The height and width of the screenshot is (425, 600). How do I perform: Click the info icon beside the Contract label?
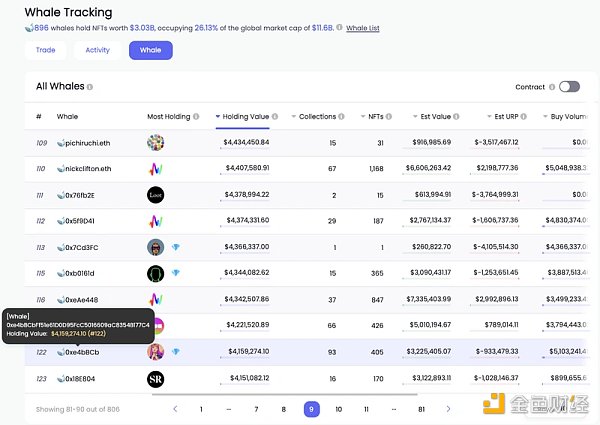point(551,87)
